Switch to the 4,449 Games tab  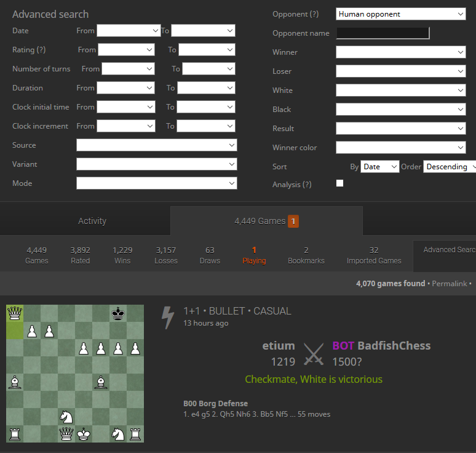266,221
